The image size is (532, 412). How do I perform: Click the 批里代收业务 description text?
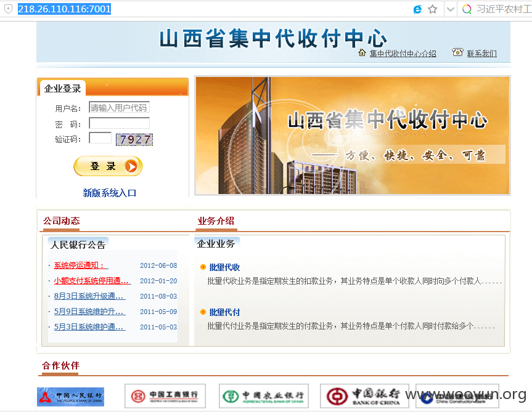click(x=354, y=281)
